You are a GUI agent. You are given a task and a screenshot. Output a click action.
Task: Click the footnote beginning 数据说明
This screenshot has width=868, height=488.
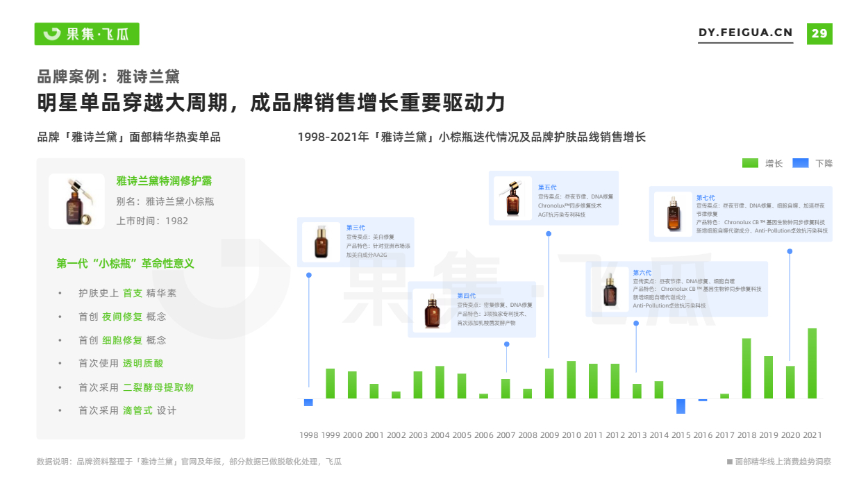(189, 462)
